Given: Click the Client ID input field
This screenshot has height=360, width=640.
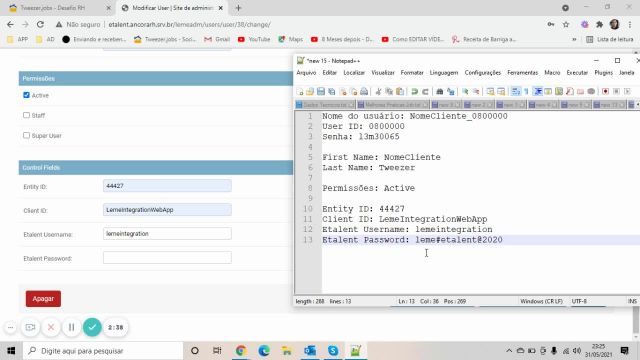Looking at the screenshot, I should pos(167,210).
